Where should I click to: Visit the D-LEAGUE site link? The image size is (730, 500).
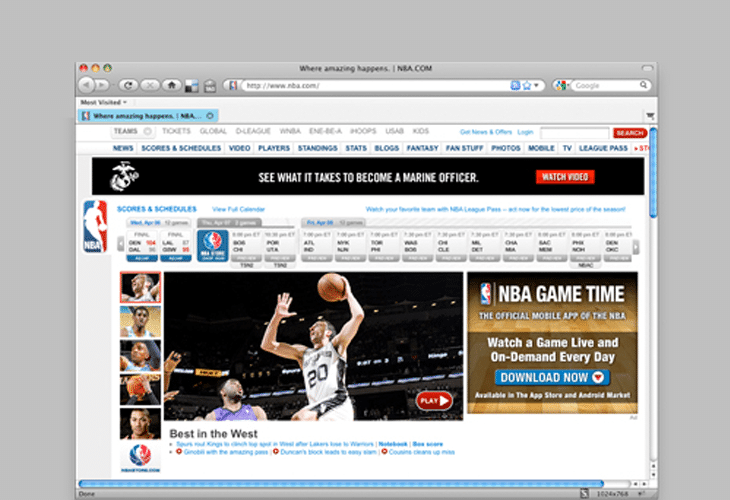(253, 131)
